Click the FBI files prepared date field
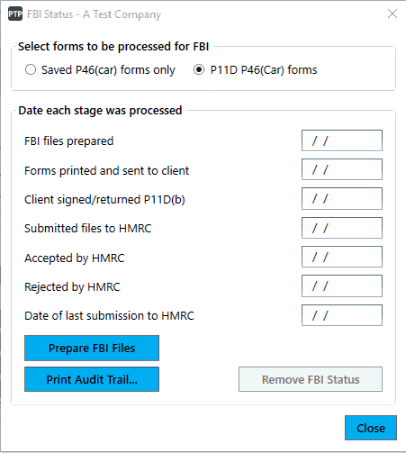The width and height of the screenshot is (407, 454). click(342, 141)
